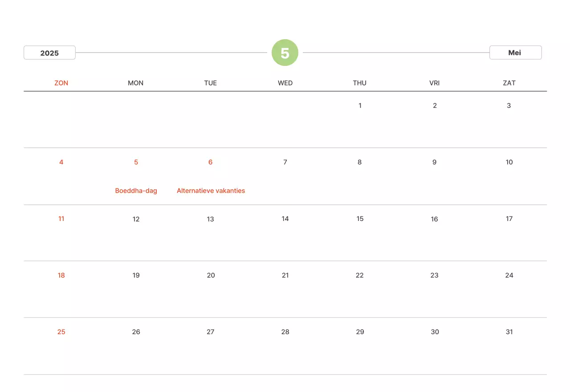Open the Mei month selector

[515, 53]
